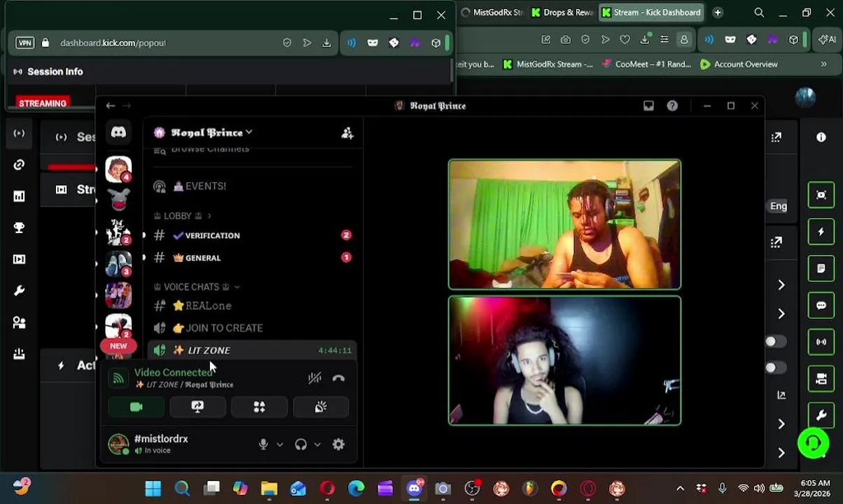Toggle noise suppression icon next to disconnect
This screenshot has width=843, height=504.
click(314, 379)
